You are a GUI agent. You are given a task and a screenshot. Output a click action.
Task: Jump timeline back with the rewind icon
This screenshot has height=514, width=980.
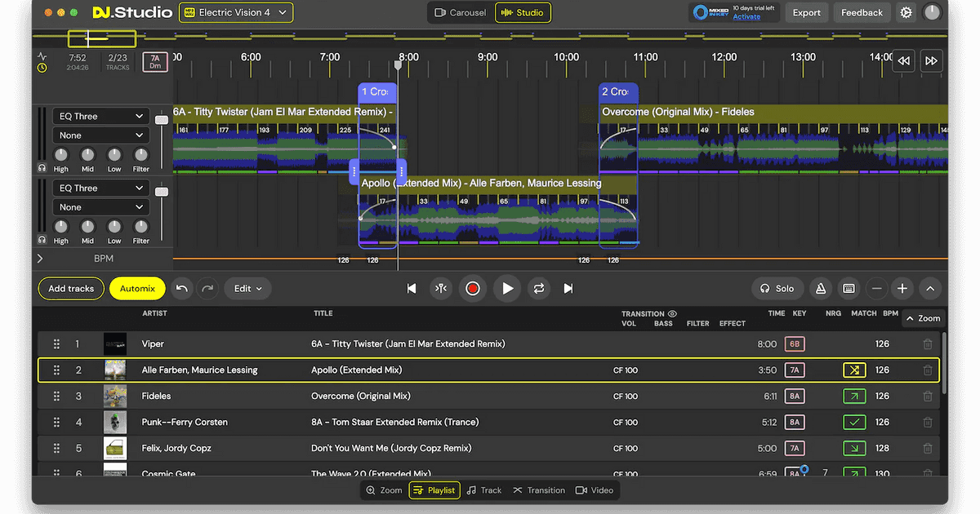click(x=903, y=61)
